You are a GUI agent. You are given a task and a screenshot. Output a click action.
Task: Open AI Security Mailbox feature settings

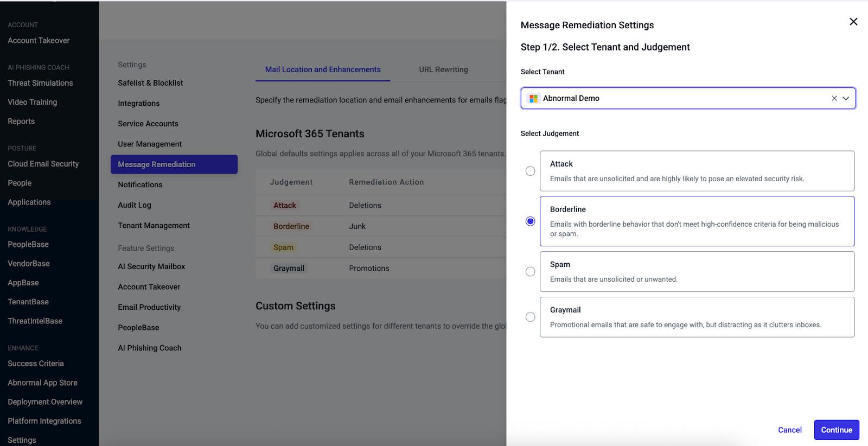(151, 266)
